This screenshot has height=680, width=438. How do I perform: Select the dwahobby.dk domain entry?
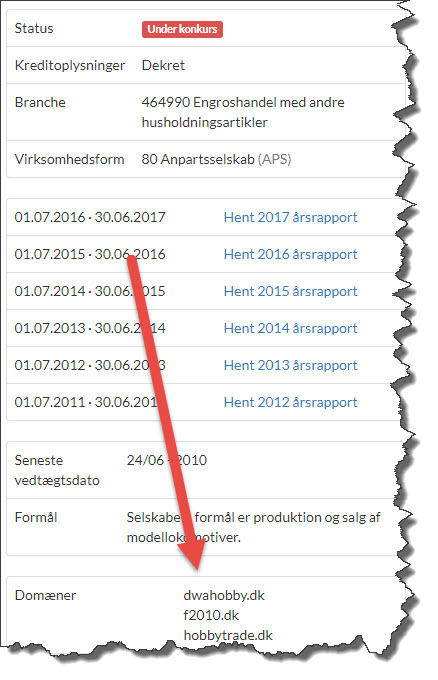point(224,595)
